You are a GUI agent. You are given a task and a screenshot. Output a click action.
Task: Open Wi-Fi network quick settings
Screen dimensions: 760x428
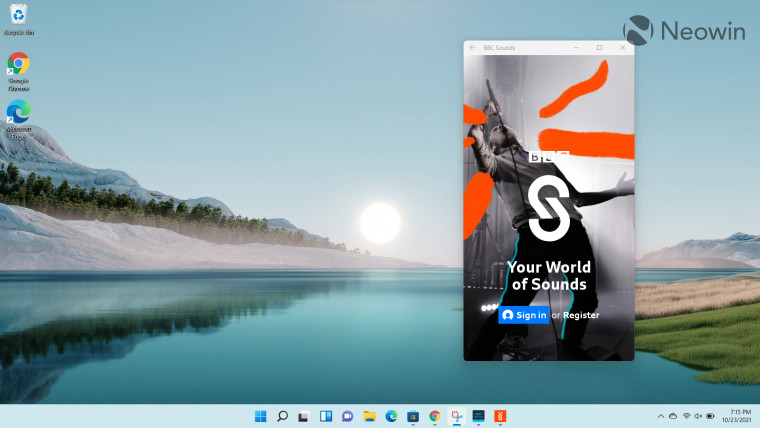tap(686, 416)
